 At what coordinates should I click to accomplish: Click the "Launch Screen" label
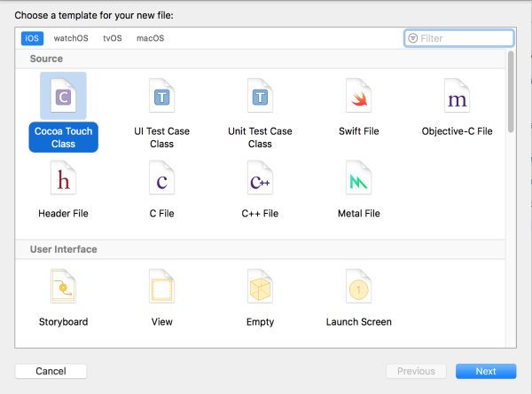358,321
